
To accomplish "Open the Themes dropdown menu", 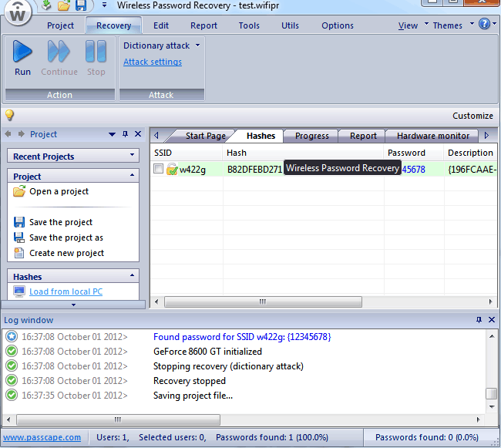I will click(472, 24).
